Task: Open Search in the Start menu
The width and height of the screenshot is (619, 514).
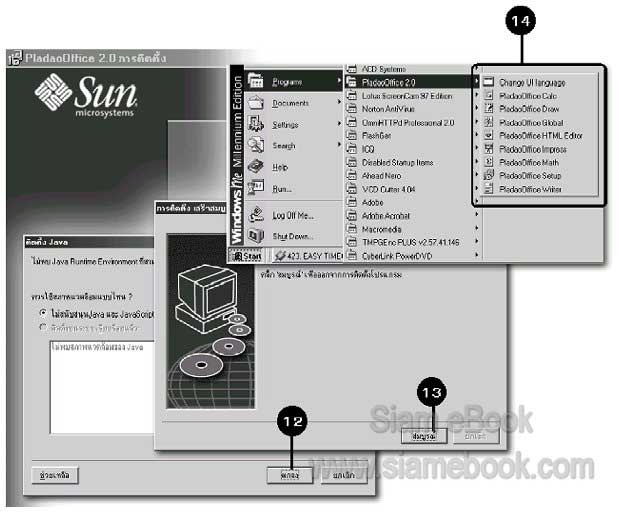Action: pos(293,146)
